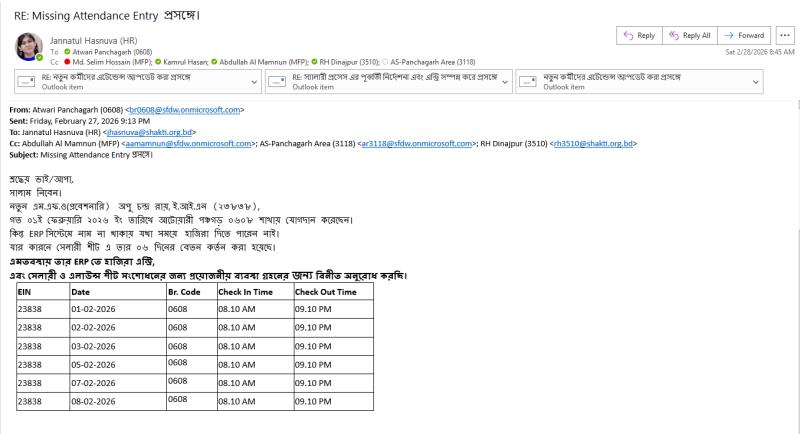
Task: Click Jannatul Hasnuva's profile picture
Action: (27, 47)
